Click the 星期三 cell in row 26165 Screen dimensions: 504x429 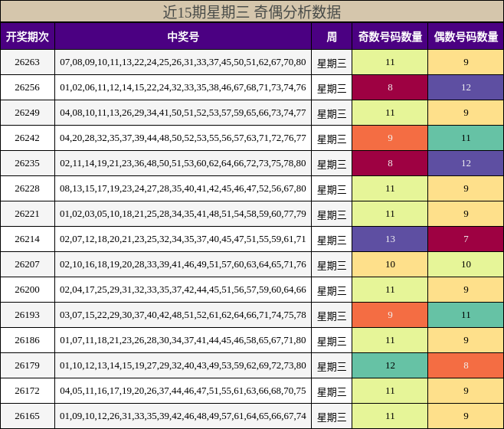click(x=332, y=417)
